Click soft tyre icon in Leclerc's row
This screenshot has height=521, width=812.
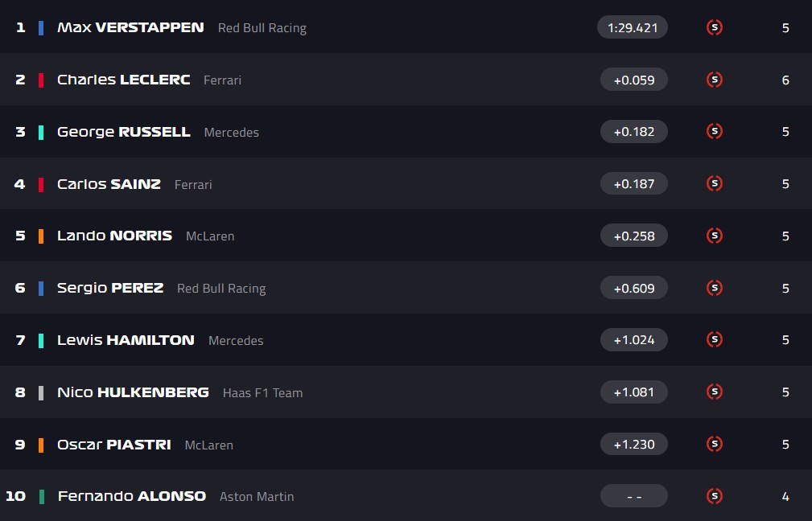point(714,80)
